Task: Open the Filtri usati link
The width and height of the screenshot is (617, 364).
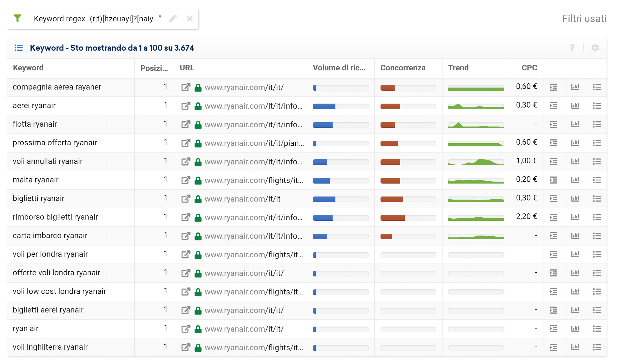Action: point(584,19)
